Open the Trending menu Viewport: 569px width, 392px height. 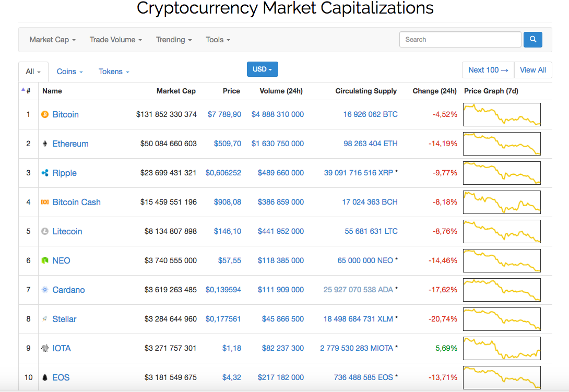174,40
